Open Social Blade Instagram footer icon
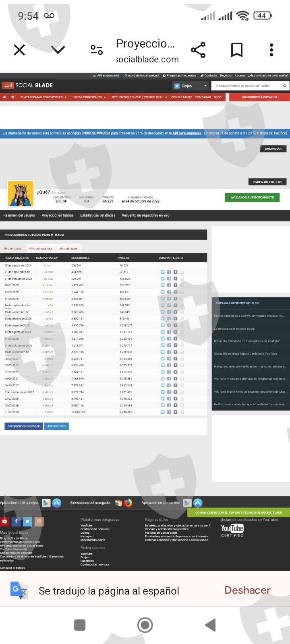Viewport: 290px width, 644px height. (x=39, y=521)
